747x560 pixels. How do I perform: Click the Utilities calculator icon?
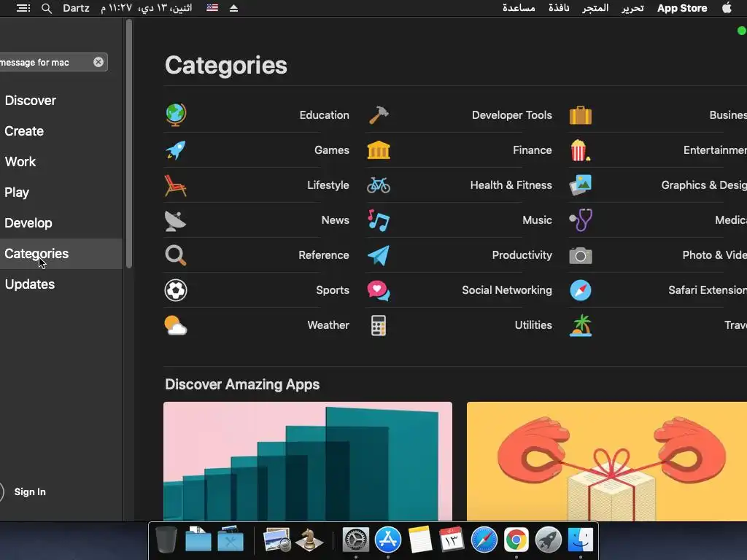coord(379,325)
